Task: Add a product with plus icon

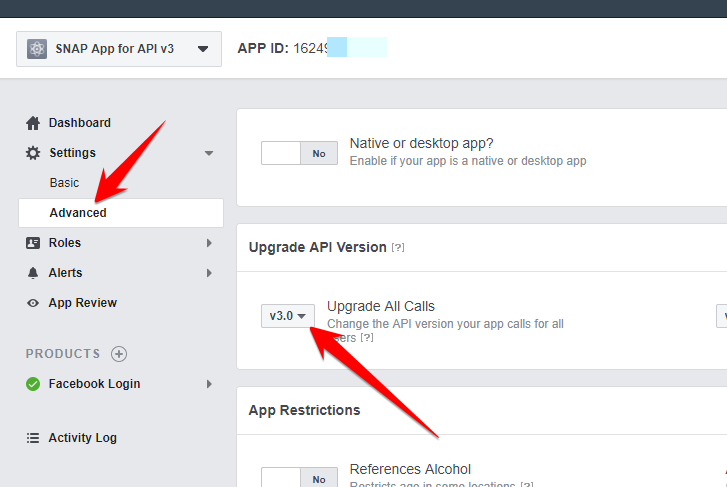Action: [119, 354]
